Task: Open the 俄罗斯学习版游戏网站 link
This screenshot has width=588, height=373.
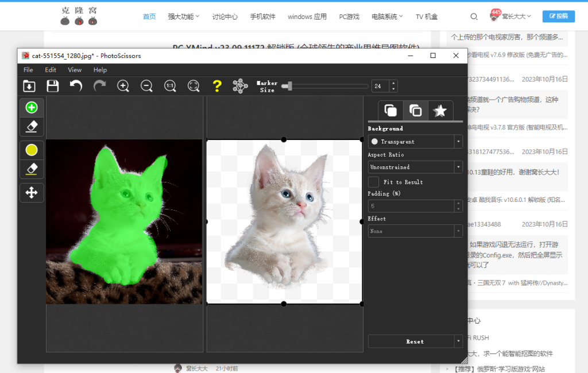Action: (500, 369)
